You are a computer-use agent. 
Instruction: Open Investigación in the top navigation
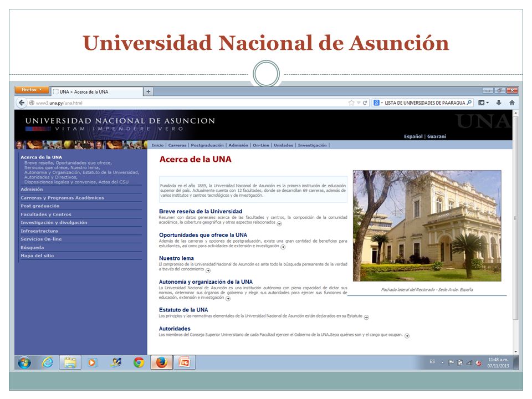312,145
